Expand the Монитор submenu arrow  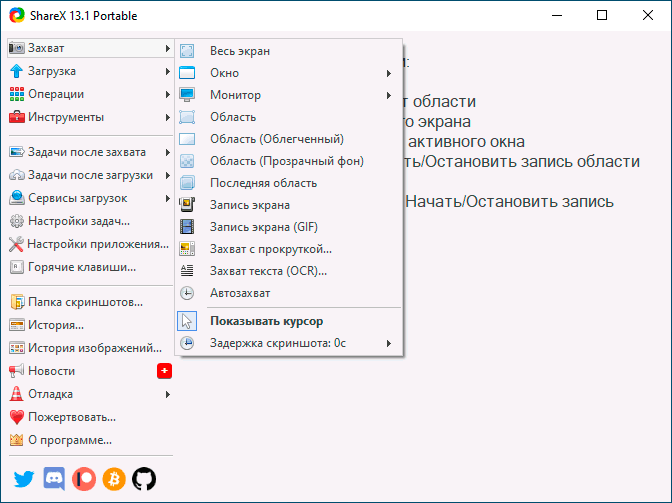(389, 95)
